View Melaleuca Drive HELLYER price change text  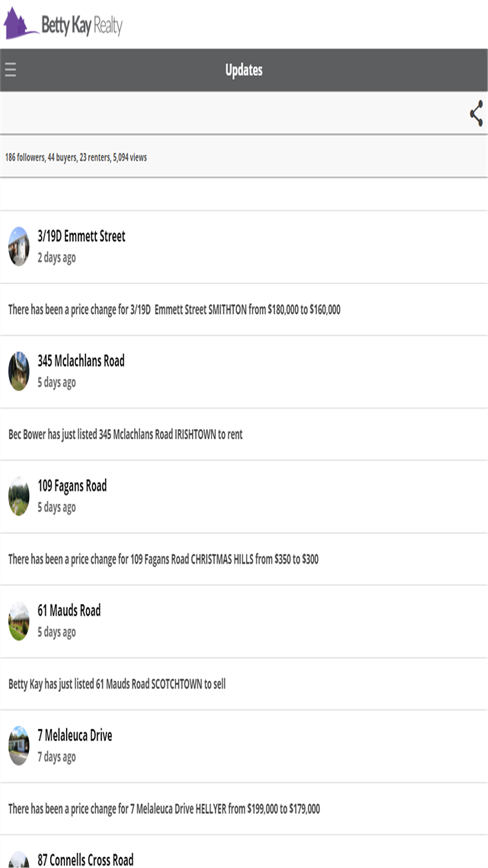(x=164, y=809)
